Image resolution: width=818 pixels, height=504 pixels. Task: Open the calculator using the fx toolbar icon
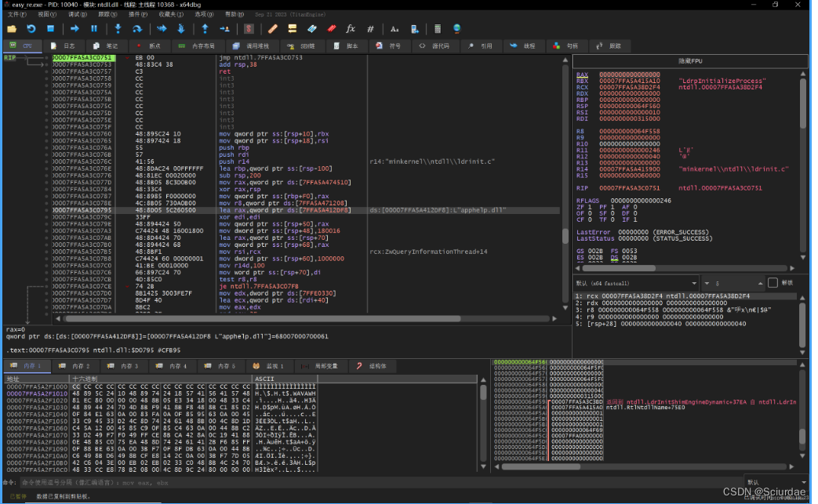click(x=351, y=30)
